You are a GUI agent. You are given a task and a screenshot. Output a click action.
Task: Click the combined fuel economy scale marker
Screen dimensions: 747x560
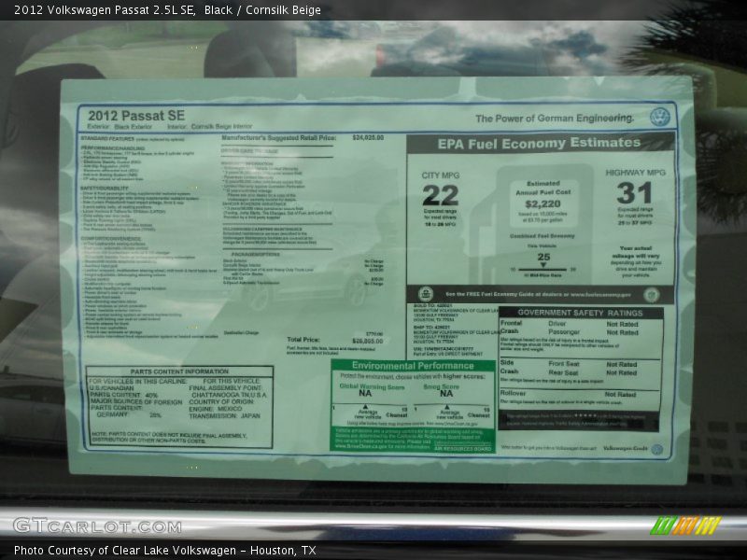pos(543,265)
